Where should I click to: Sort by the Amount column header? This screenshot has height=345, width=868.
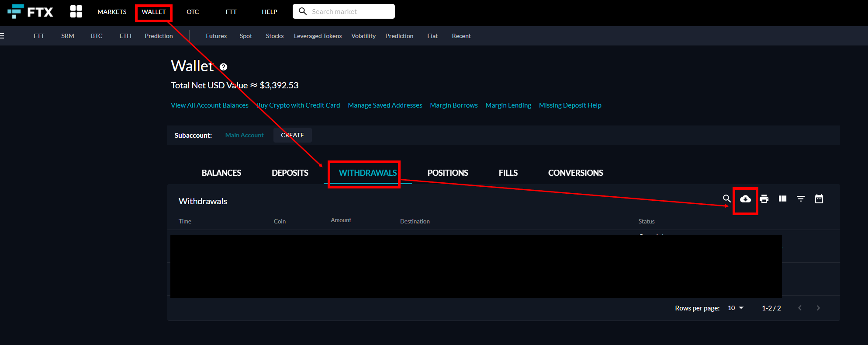coord(341,220)
